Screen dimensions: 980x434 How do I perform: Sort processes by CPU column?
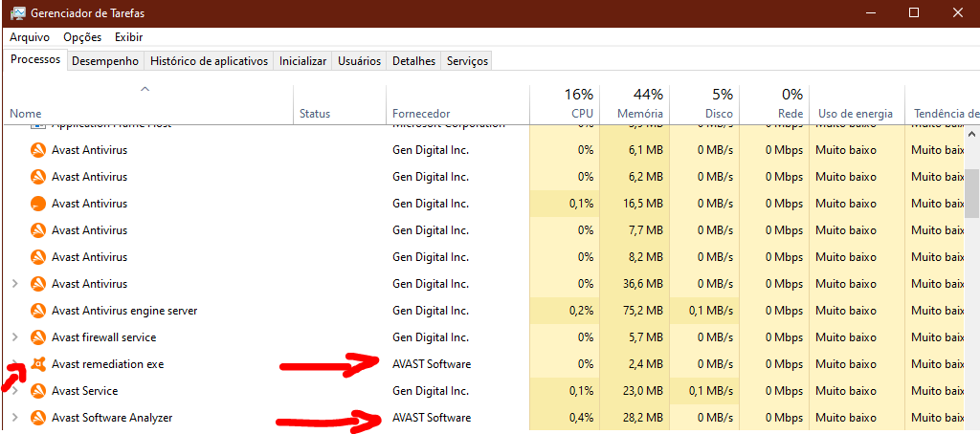tap(565, 103)
